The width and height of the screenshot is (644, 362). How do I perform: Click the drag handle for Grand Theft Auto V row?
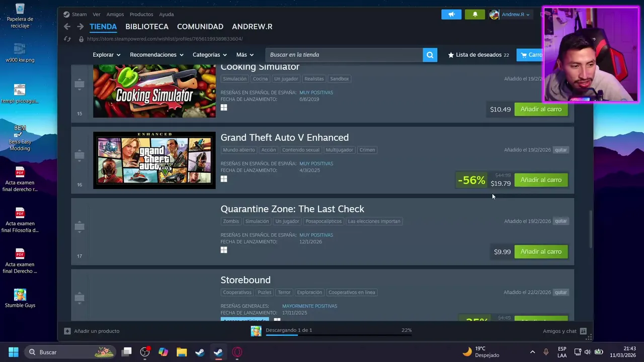coord(79,155)
